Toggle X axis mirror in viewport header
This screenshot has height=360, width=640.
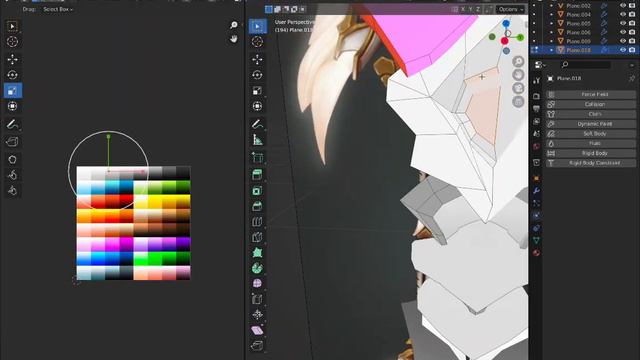click(463, 9)
